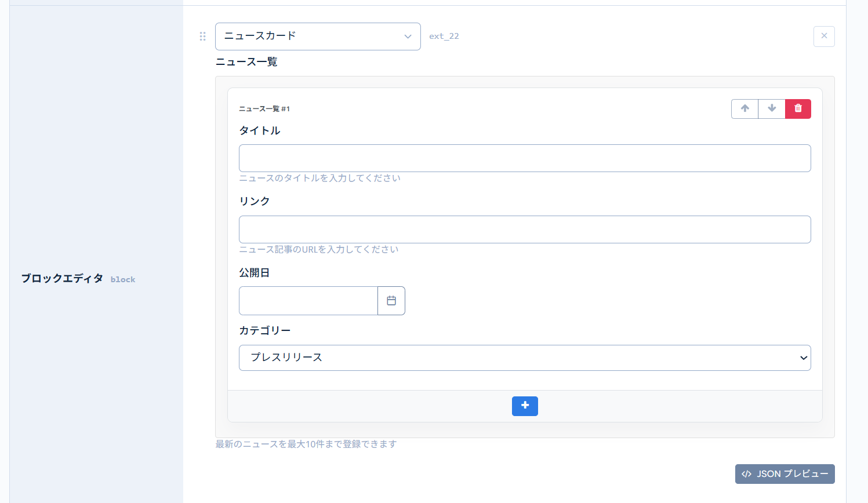Remove the ext_22 block with the X icon

point(824,36)
